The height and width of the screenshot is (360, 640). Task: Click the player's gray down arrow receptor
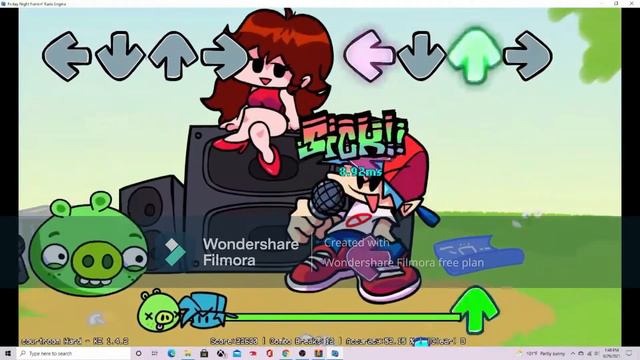pyautogui.click(x=421, y=56)
